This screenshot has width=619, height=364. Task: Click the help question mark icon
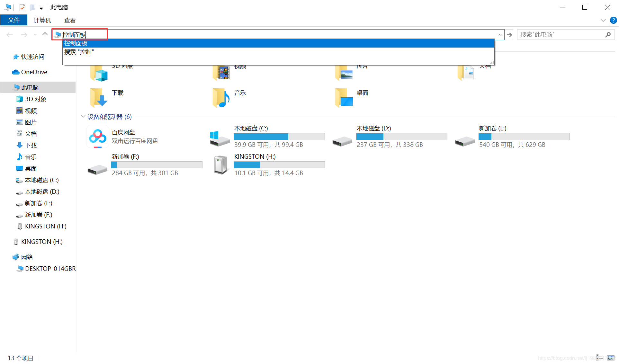click(x=613, y=20)
